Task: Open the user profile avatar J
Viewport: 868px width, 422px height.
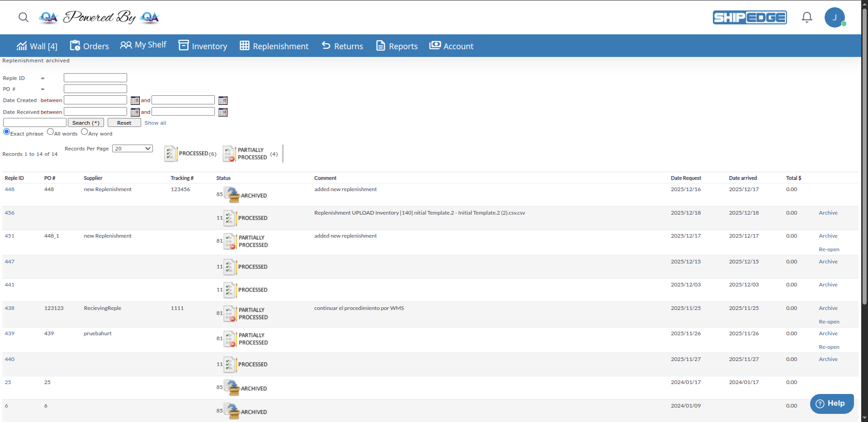Action: click(x=835, y=18)
